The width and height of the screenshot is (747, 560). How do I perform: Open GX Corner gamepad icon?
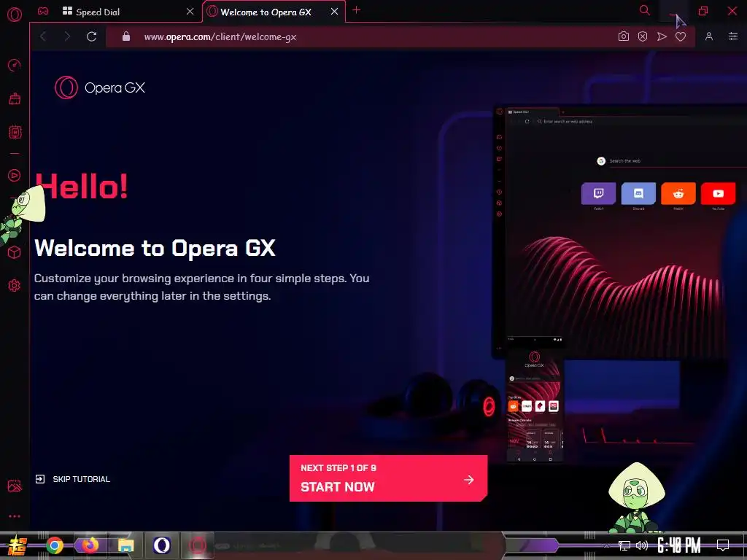pyautogui.click(x=43, y=11)
